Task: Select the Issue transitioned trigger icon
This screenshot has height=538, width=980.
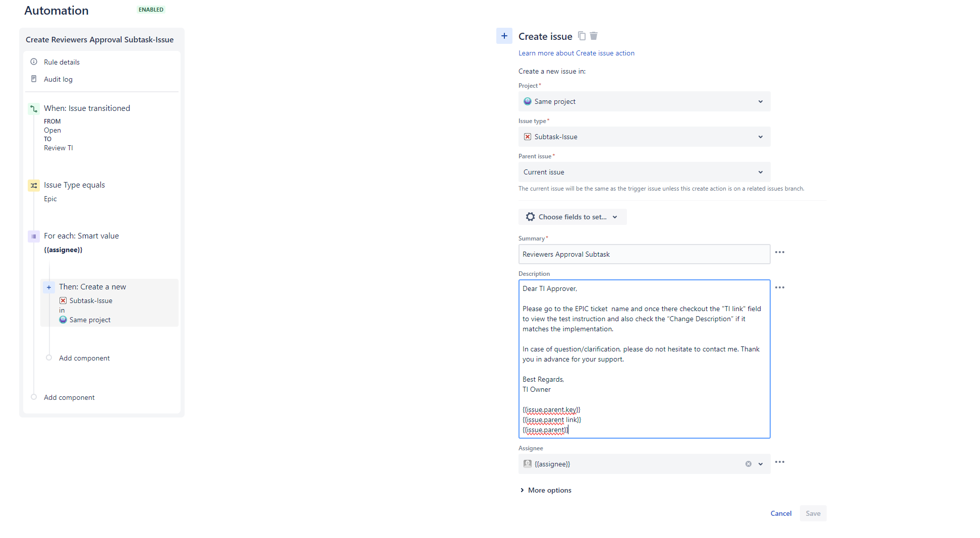Action: tap(33, 108)
